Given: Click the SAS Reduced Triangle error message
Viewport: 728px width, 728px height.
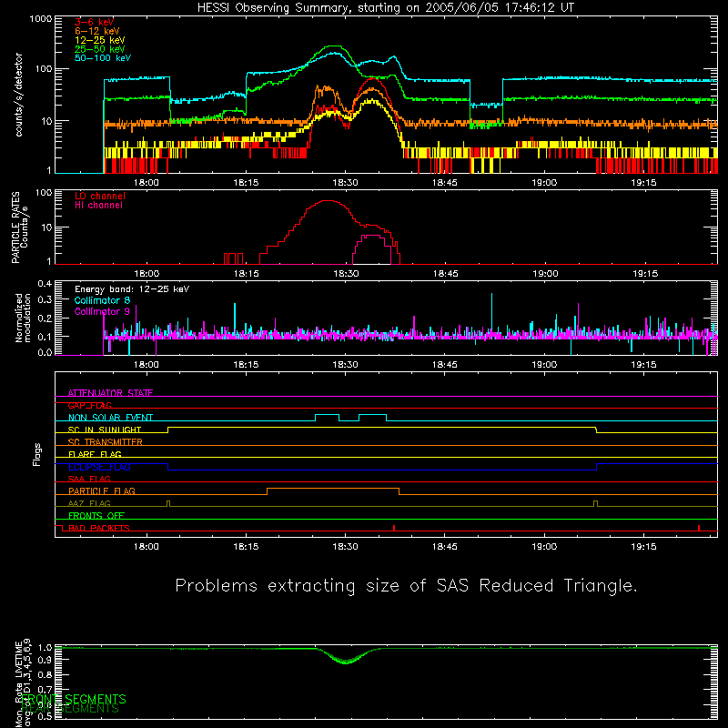Looking at the screenshot, I should pos(406,586).
